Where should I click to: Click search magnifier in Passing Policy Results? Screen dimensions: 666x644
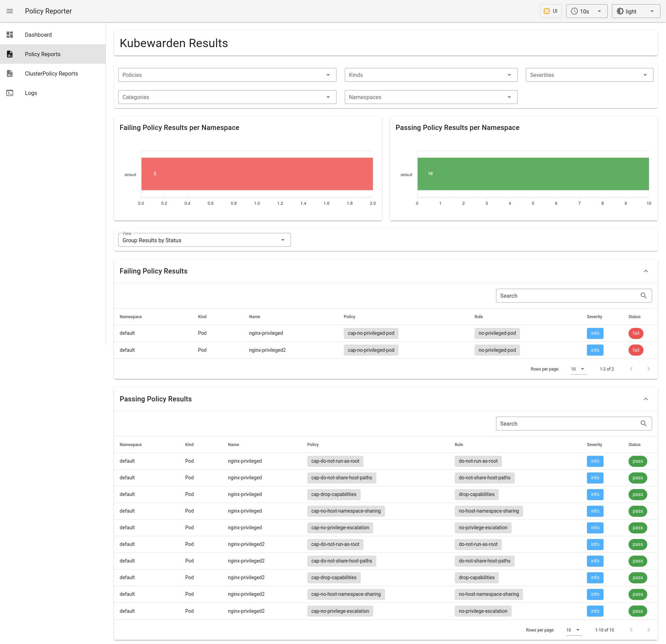[644, 423]
